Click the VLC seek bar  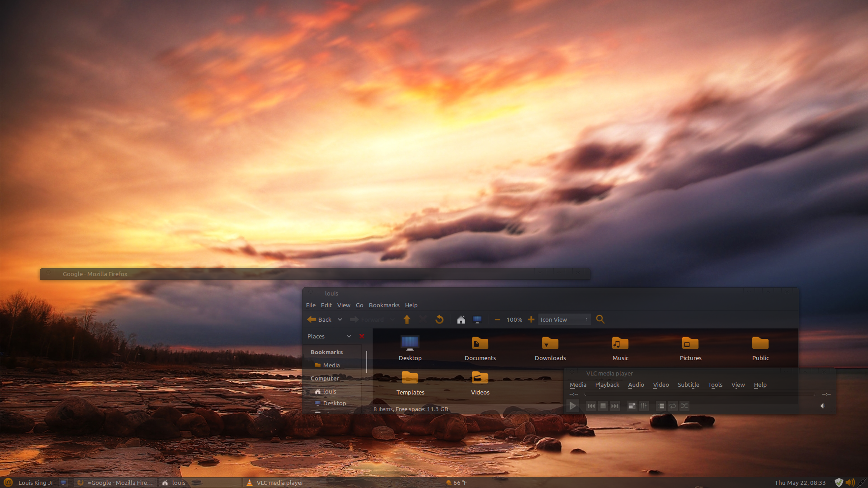tap(699, 394)
